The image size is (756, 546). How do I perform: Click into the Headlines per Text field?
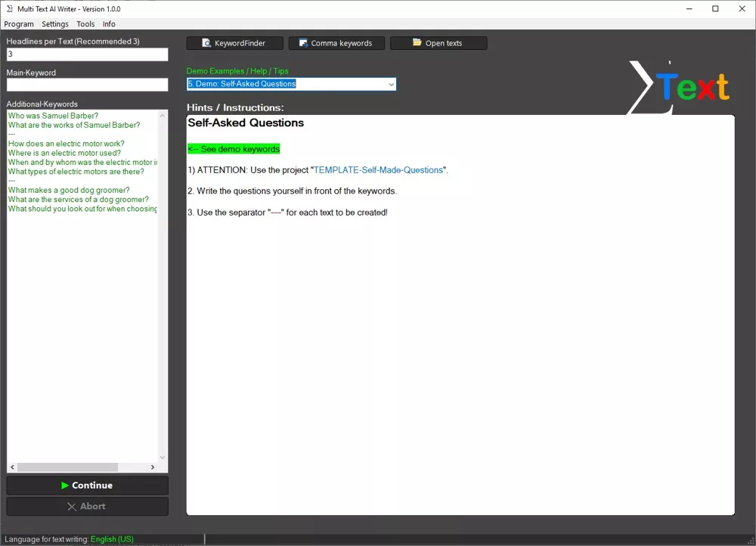87,54
